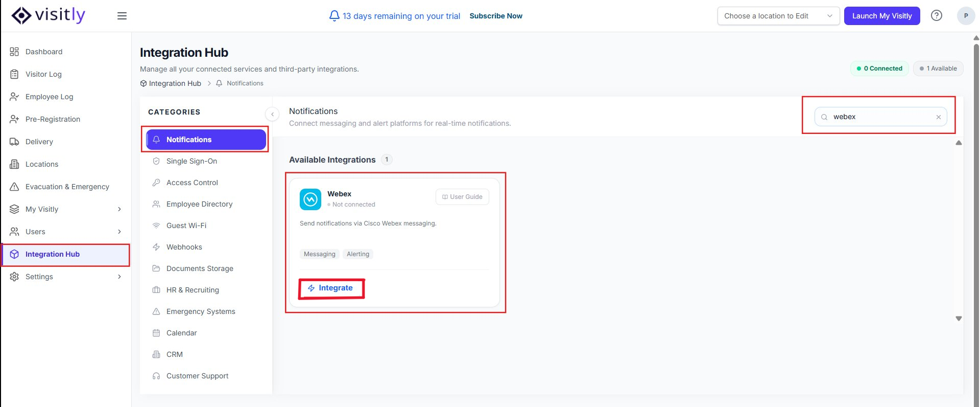The width and height of the screenshot is (980, 407).
Task: Click the Pre-Registration user-plus icon
Action: click(14, 119)
